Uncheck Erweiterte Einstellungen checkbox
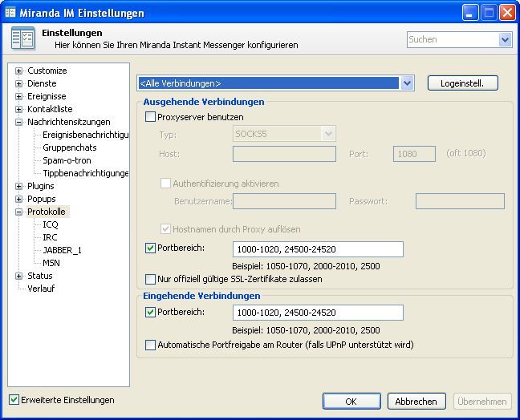This screenshot has height=420, width=520. (x=14, y=400)
